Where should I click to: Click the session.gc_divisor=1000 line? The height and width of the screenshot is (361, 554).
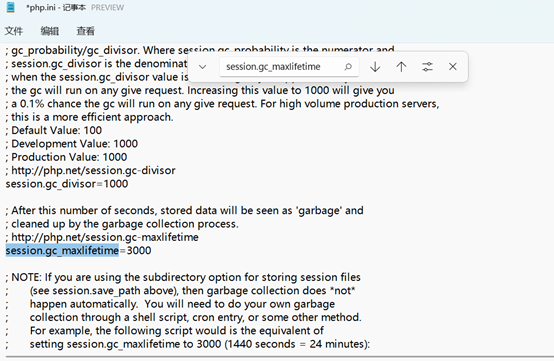(67, 184)
